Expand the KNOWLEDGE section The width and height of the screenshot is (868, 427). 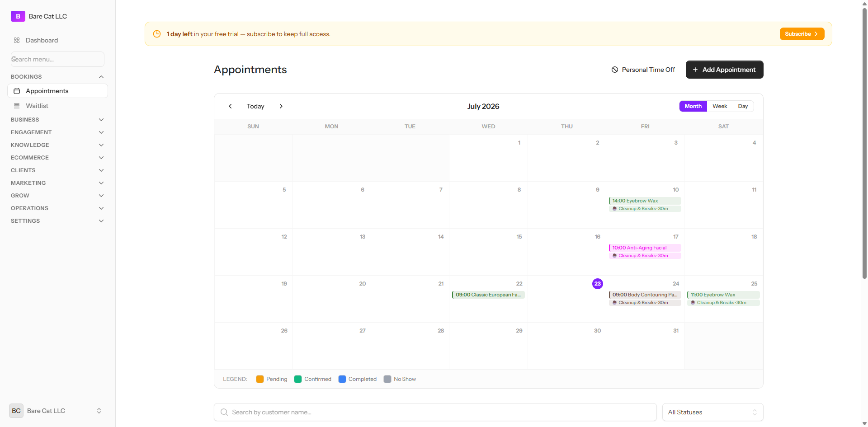57,145
